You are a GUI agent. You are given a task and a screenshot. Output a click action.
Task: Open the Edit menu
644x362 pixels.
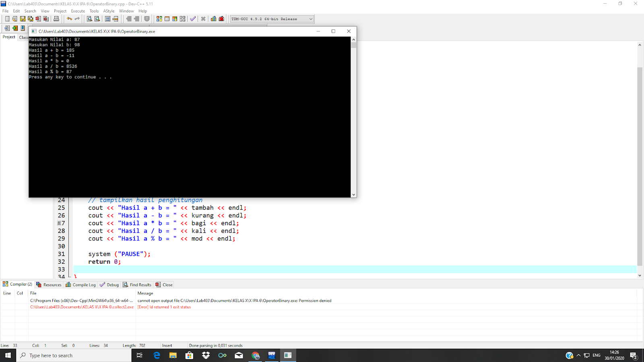point(17,11)
